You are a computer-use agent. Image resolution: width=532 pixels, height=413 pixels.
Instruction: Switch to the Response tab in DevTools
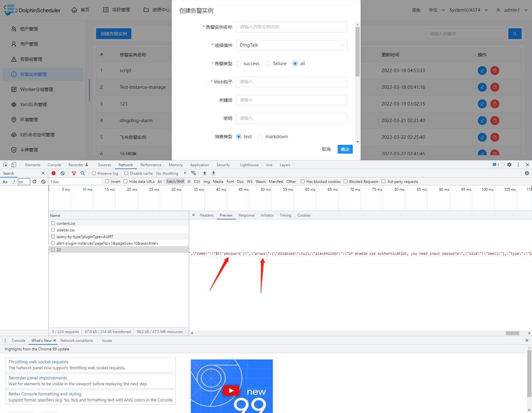pos(246,215)
